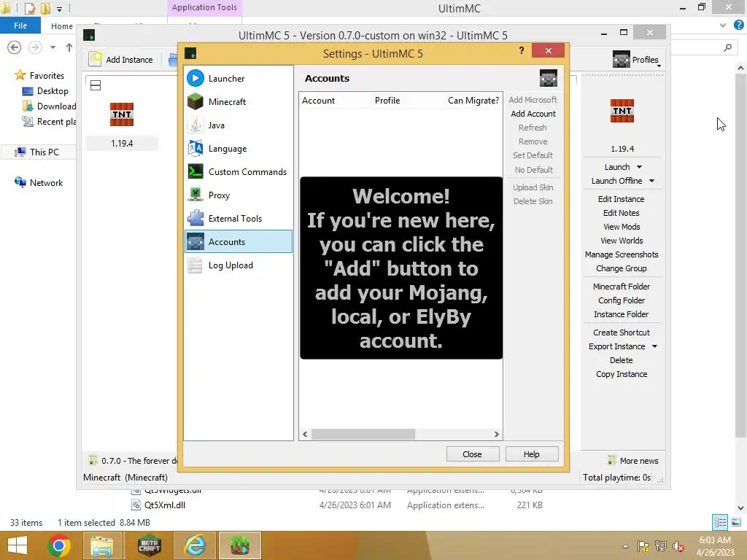747x560 pixels.
Task: Sort accounts by Account column header
Action: (x=336, y=101)
